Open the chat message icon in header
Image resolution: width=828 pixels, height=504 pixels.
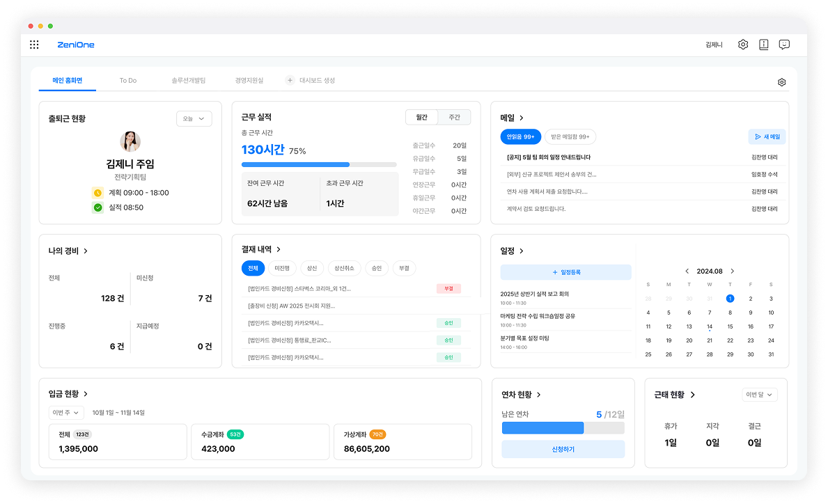tap(784, 45)
